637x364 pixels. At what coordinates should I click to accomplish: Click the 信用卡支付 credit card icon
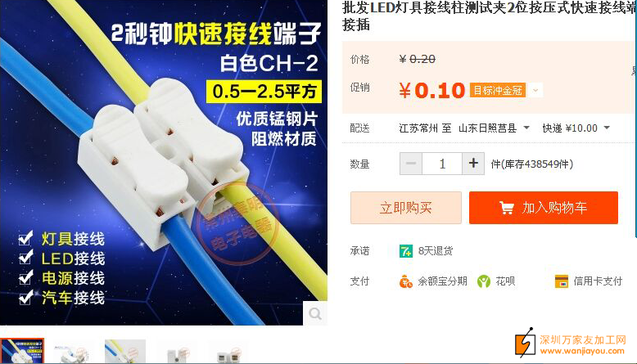click(562, 281)
